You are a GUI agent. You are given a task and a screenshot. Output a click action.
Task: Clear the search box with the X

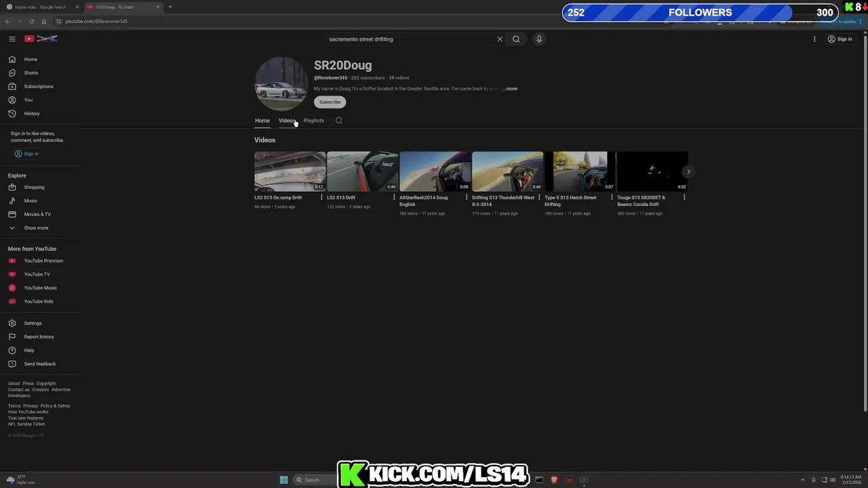point(500,39)
